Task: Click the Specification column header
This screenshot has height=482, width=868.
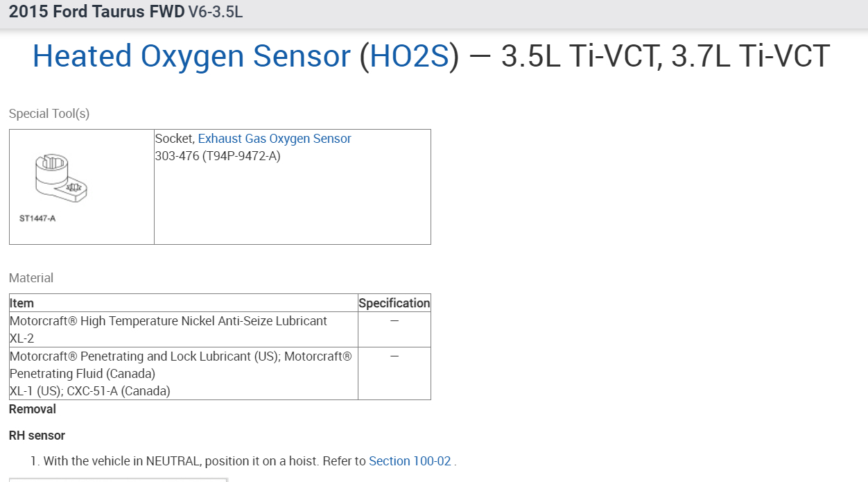Action: click(394, 303)
